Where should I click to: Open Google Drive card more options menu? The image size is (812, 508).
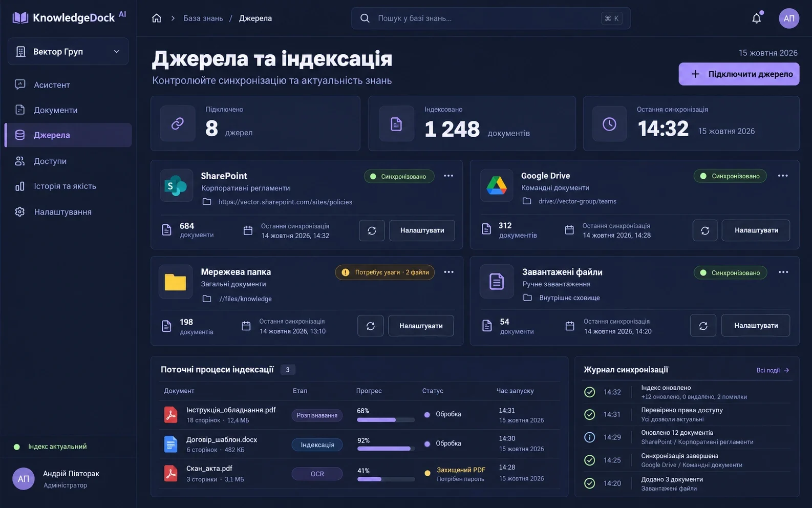[x=783, y=176]
